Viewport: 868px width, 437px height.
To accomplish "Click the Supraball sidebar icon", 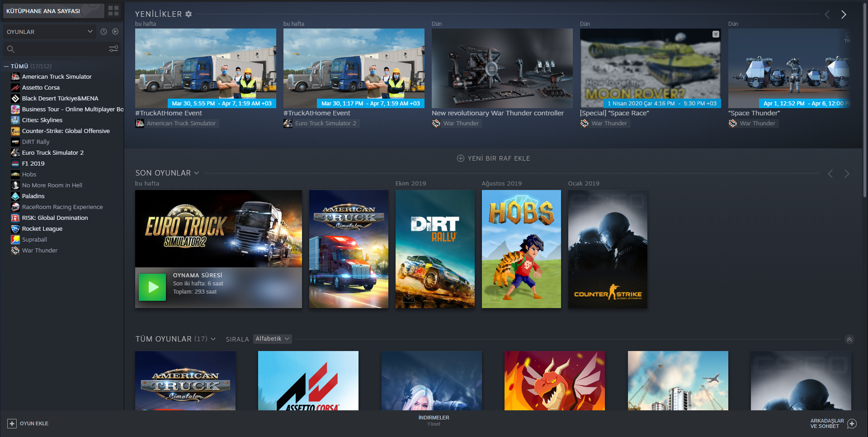I will [x=15, y=239].
